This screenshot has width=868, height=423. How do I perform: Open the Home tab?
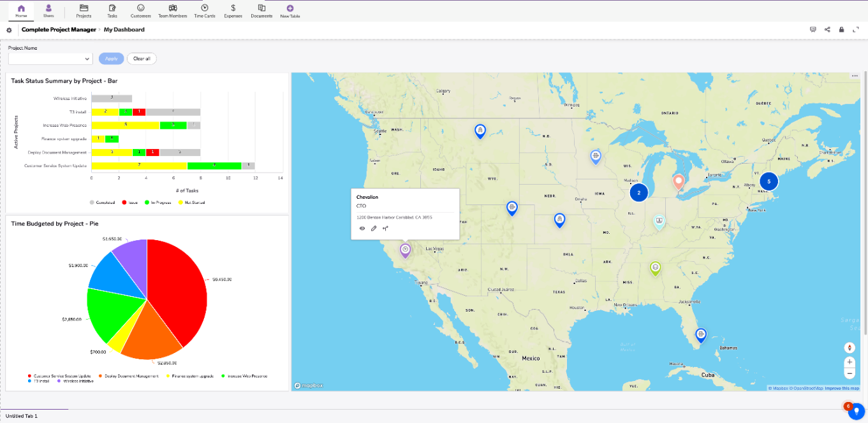tap(22, 10)
